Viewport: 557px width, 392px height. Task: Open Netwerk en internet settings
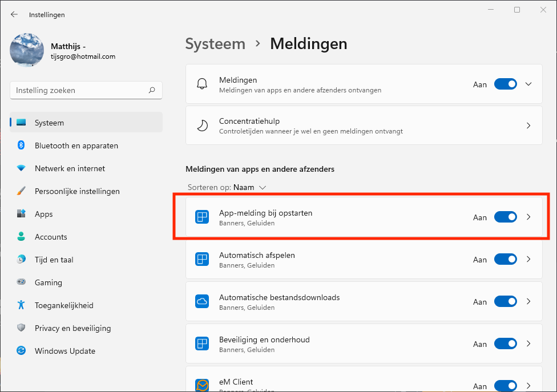click(70, 168)
